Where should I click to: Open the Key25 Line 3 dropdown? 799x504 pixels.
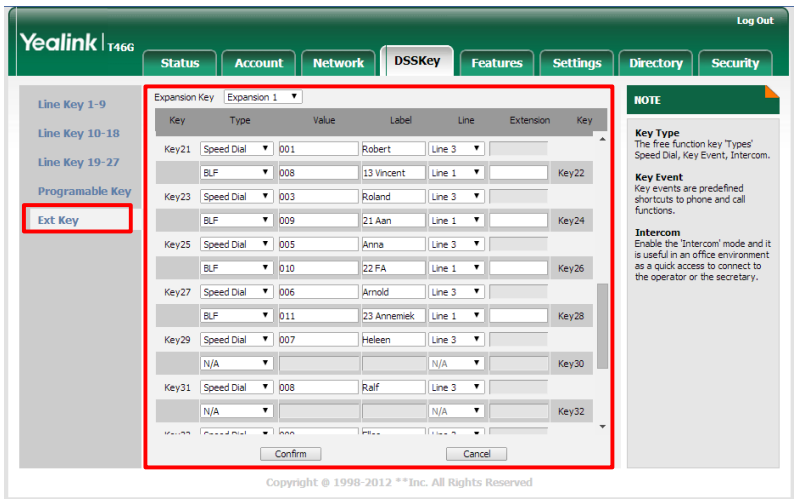(x=456, y=245)
